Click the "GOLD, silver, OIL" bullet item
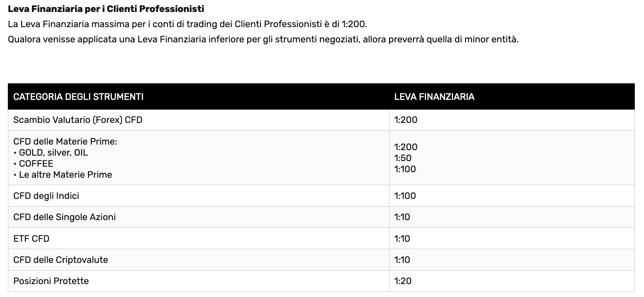 pyautogui.click(x=53, y=152)
